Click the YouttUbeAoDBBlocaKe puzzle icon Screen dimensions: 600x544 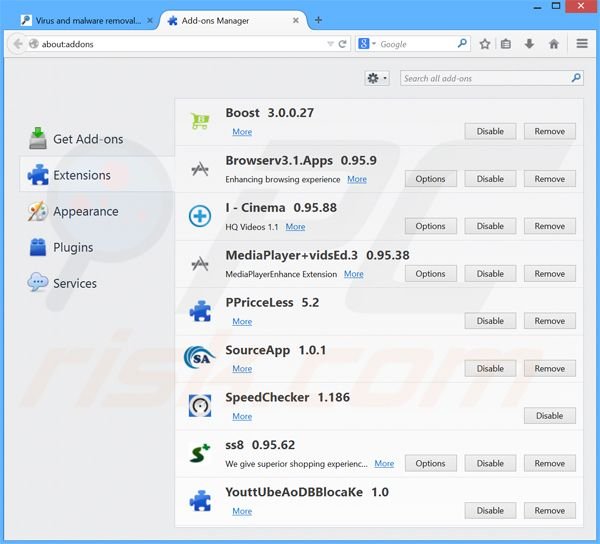click(200, 501)
